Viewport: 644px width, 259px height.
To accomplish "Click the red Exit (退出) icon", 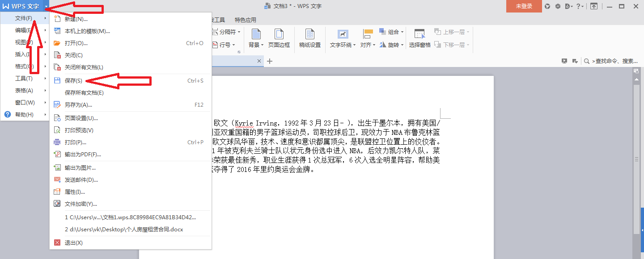I will (x=57, y=243).
